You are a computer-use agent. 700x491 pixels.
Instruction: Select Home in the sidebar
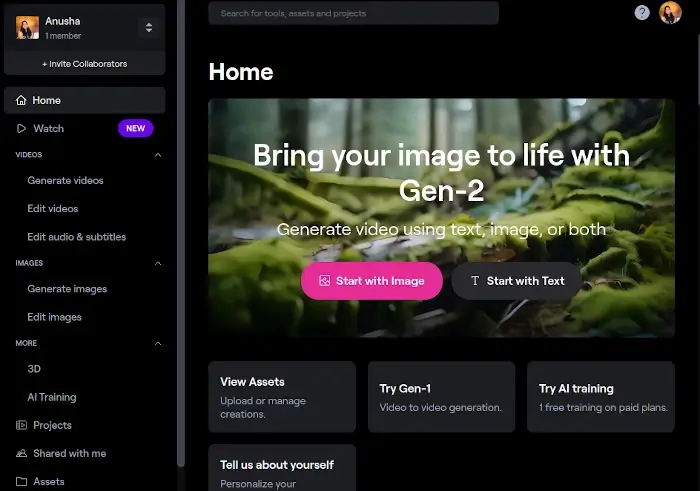(85, 100)
